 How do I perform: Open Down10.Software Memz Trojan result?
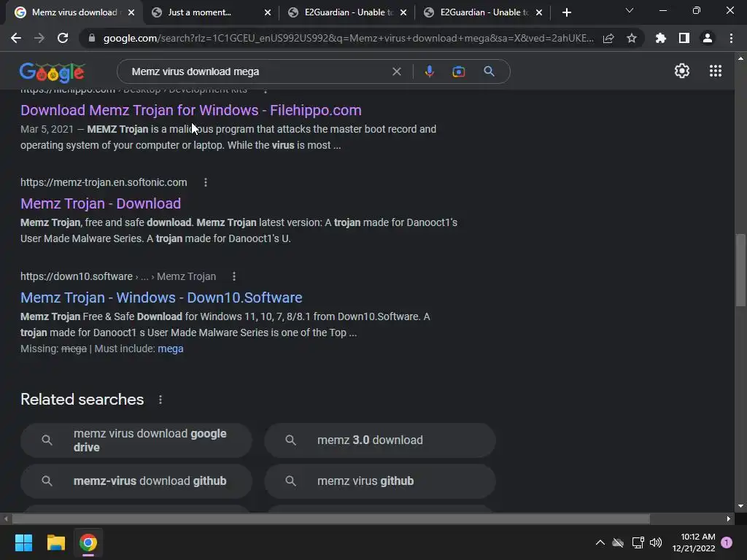pyautogui.click(x=161, y=298)
